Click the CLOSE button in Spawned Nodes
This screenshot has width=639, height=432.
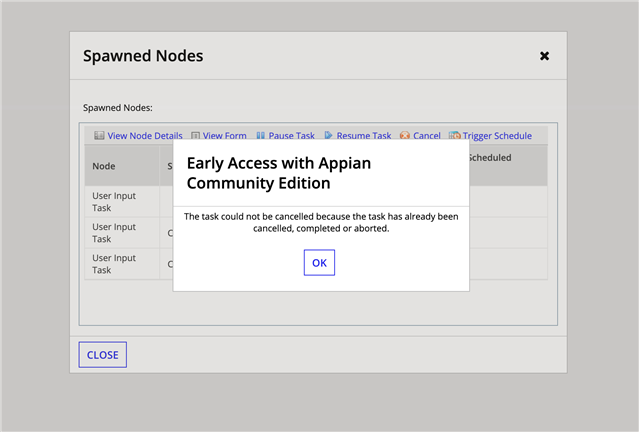point(103,355)
